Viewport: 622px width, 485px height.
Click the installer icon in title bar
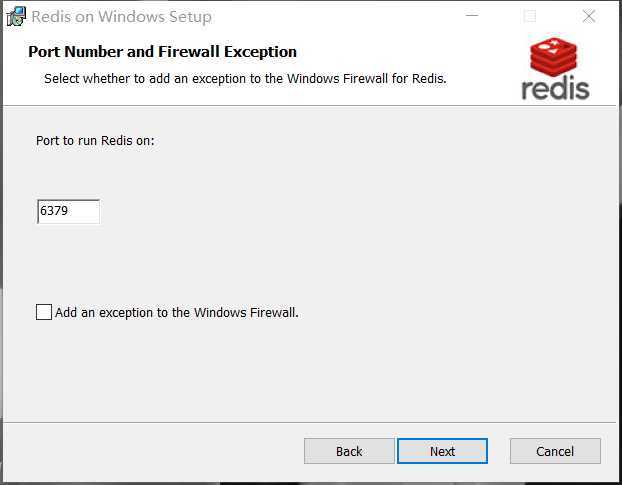[x=16, y=17]
